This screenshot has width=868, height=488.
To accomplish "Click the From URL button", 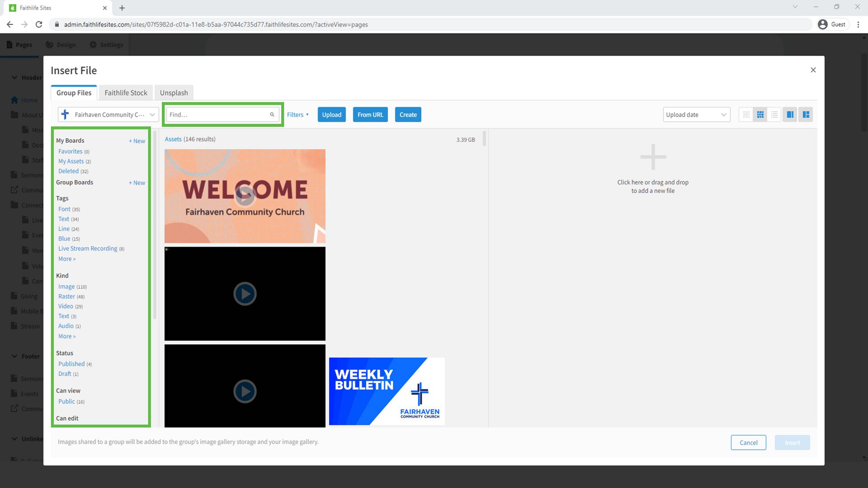I will 370,115.
